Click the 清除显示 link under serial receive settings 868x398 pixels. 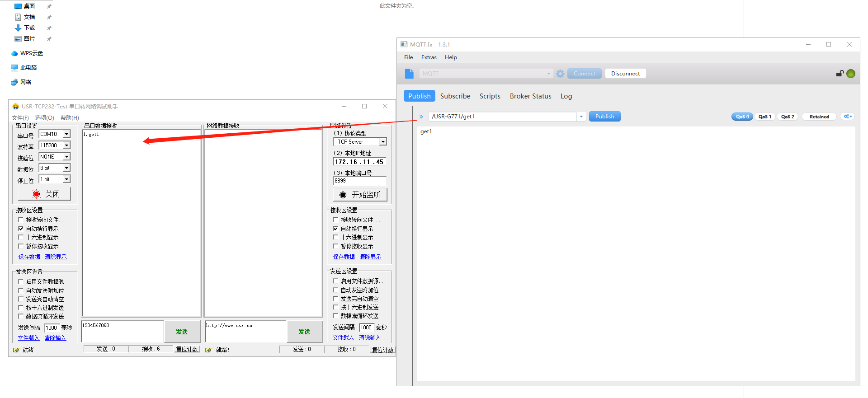56,257
